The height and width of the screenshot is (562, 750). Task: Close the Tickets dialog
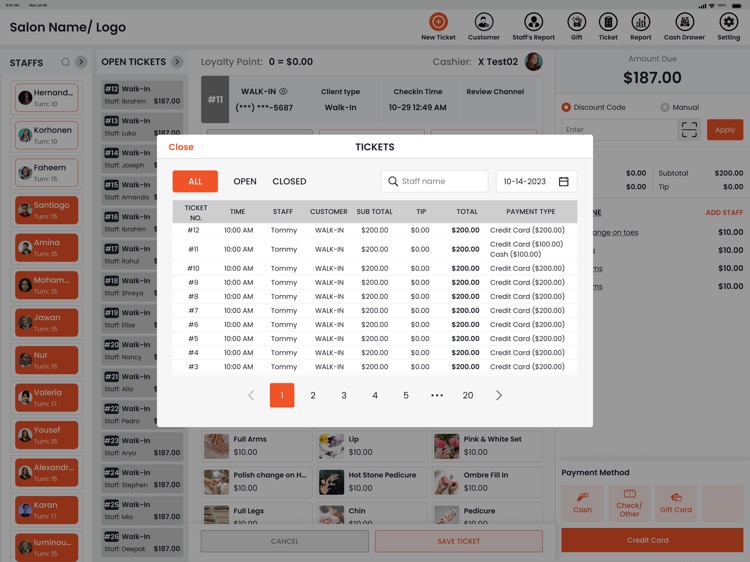click(181, 147)
